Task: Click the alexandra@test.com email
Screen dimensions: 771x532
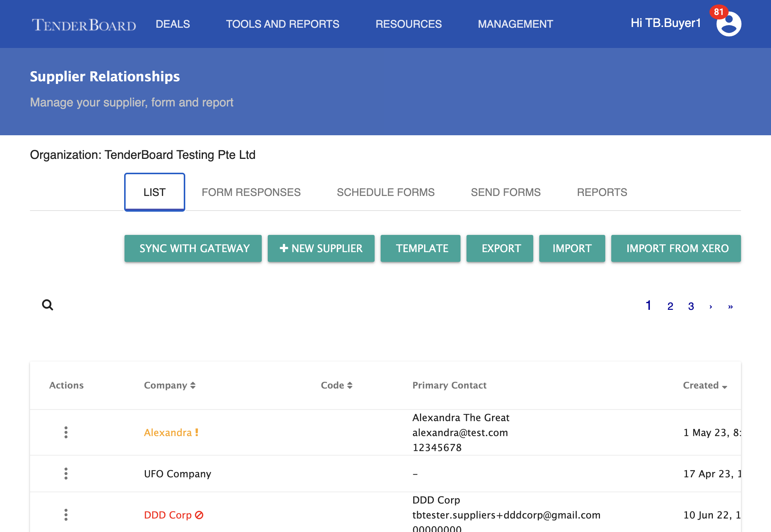Action: [x=460, y=432]
